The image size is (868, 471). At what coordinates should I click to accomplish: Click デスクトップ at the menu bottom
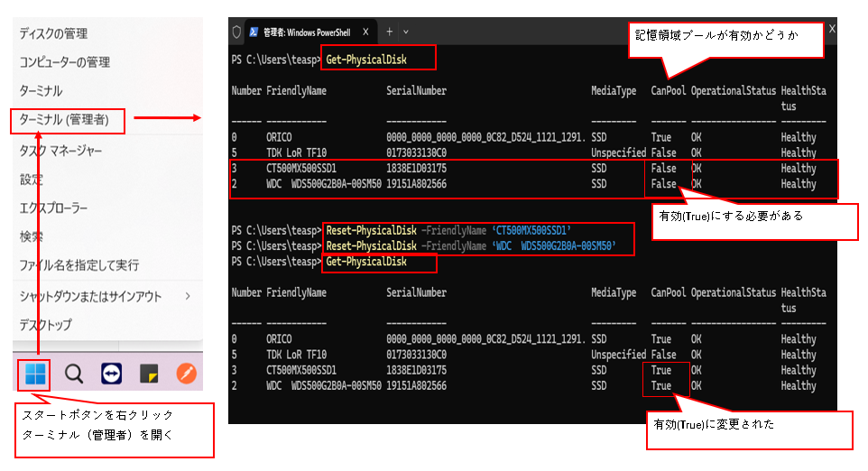tap(45, 325)
